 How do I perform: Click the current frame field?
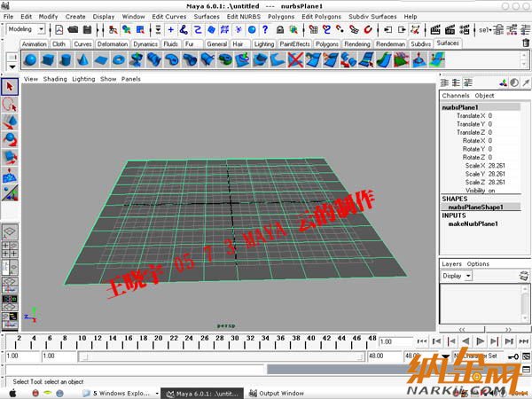395,341
